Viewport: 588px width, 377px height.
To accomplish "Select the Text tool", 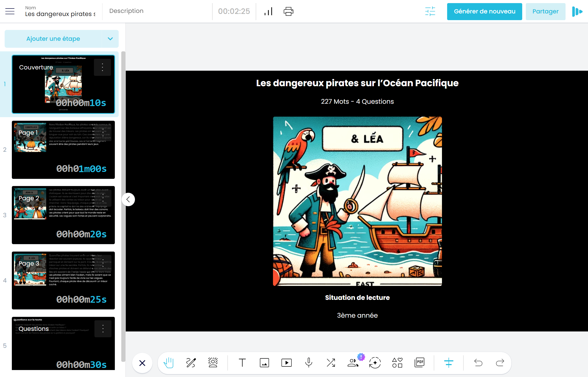I will pos(242,363).
